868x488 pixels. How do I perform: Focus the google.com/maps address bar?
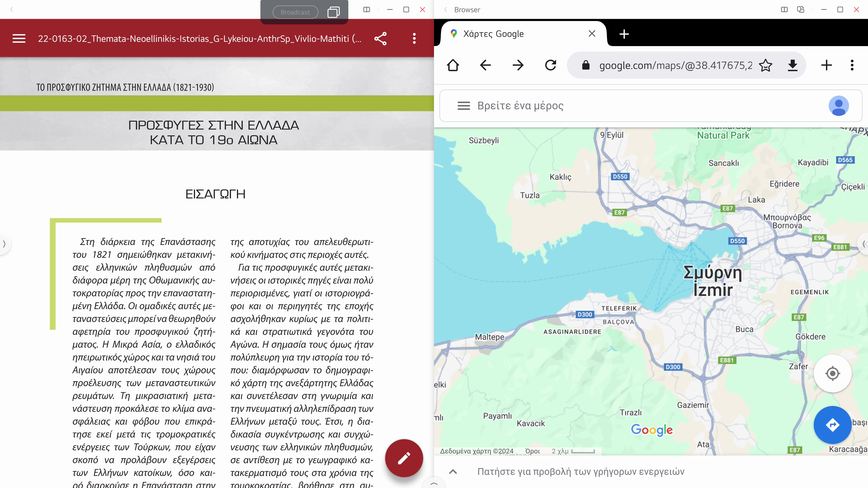pyautogui.click(x=676, y=65)
